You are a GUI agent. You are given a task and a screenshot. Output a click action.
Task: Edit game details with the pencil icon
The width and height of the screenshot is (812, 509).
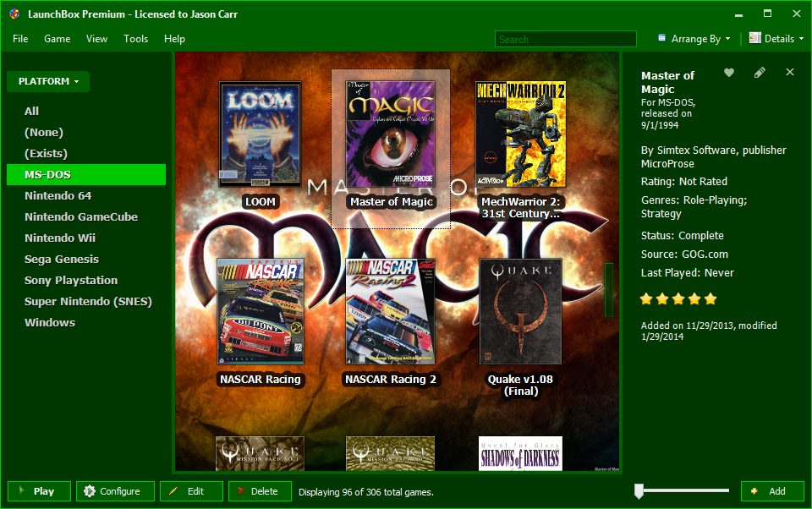pos(760,73)
